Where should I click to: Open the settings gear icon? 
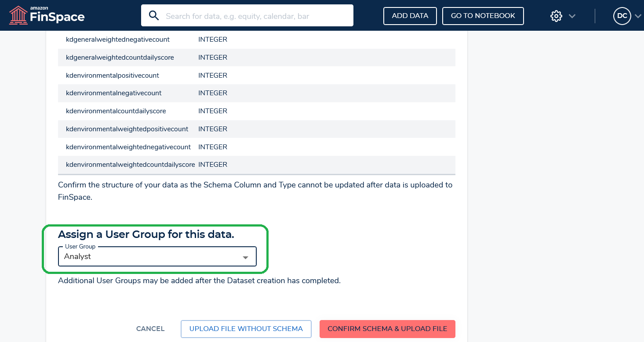click(x=556, y=16)
